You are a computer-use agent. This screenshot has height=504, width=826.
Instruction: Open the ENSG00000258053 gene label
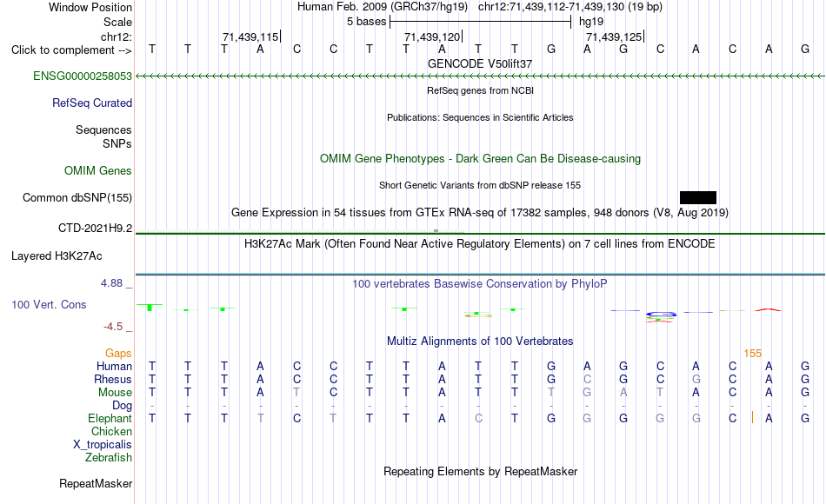point(83,76)
